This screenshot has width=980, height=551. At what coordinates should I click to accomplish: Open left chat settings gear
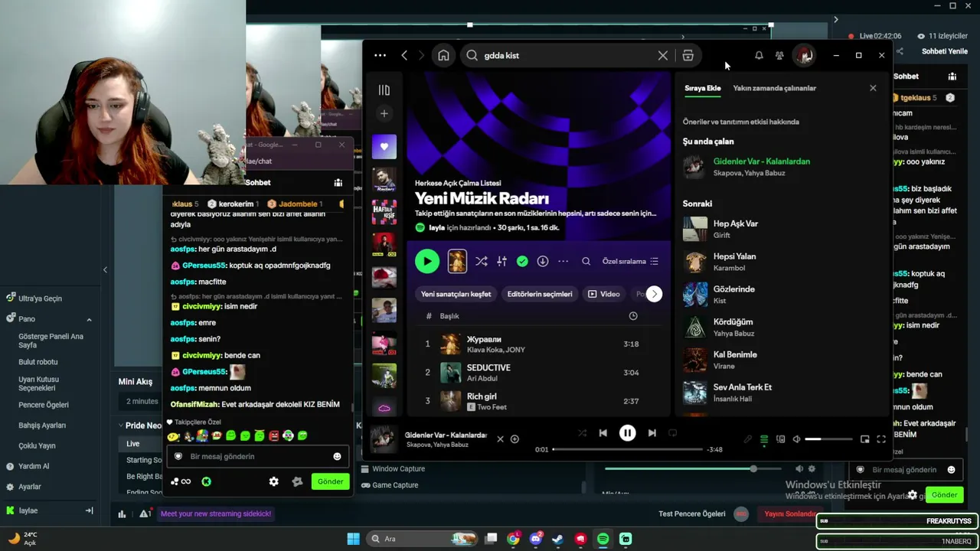click(x=273, y=481)
